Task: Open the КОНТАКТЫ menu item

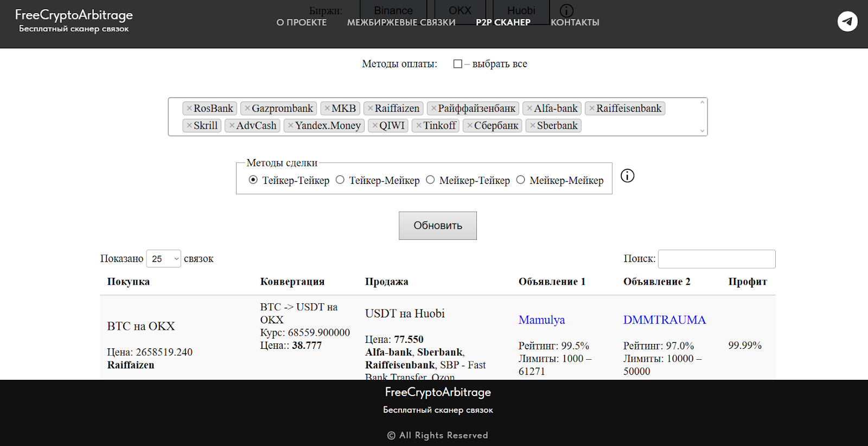Action: pyautogui.click(x=575, y=22)
